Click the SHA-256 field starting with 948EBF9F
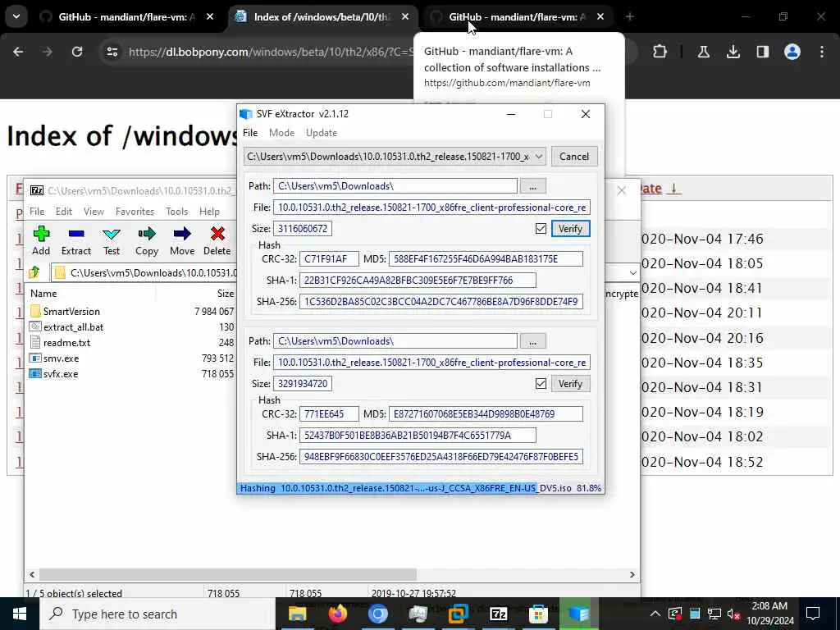 [x=441, y=456]
